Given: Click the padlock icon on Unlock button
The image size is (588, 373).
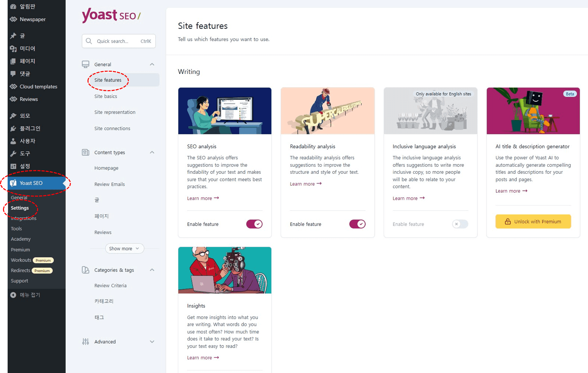Looking at the screenshot, I should (x=508, y=221).
